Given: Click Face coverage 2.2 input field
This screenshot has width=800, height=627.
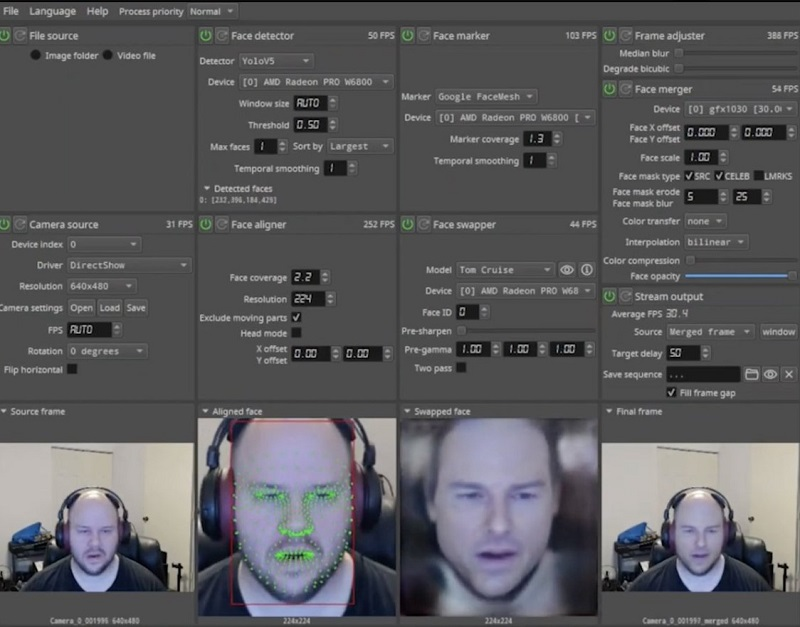Looking at the screenshot, I should [x=305, y=277].
